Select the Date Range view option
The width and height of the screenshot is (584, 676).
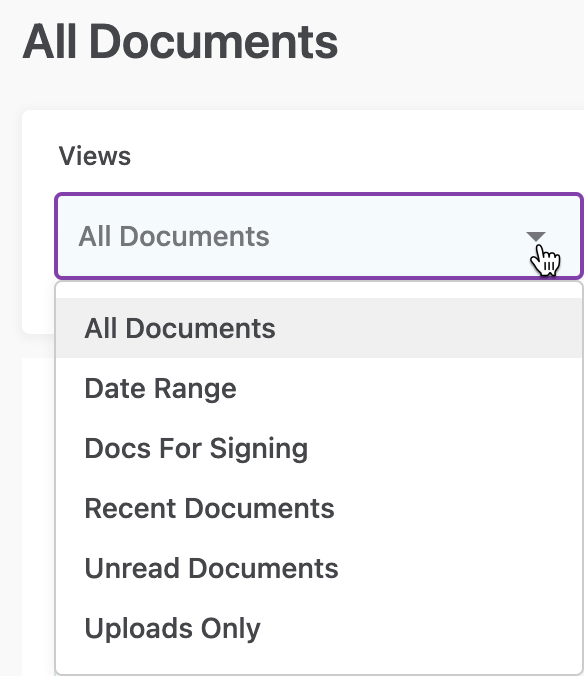[x=319, y=388]
